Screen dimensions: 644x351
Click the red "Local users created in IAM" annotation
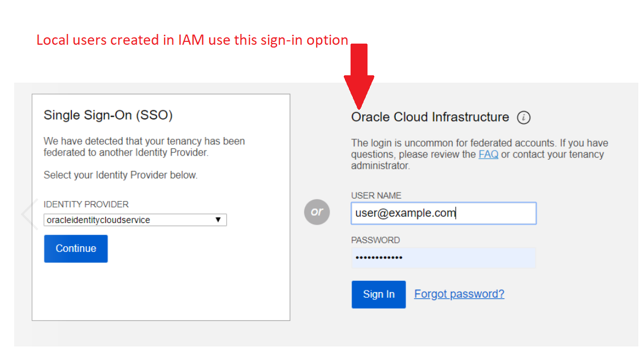[x=192, y=40]
